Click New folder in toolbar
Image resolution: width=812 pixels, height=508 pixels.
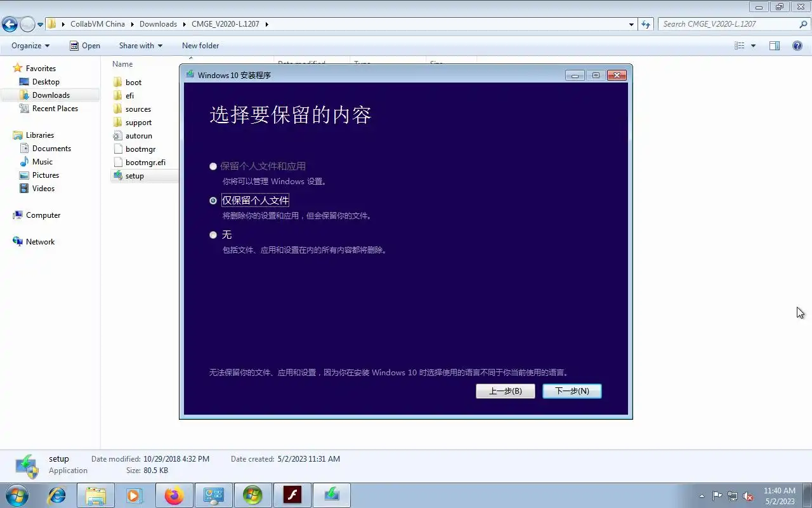(x=200, y=46)
